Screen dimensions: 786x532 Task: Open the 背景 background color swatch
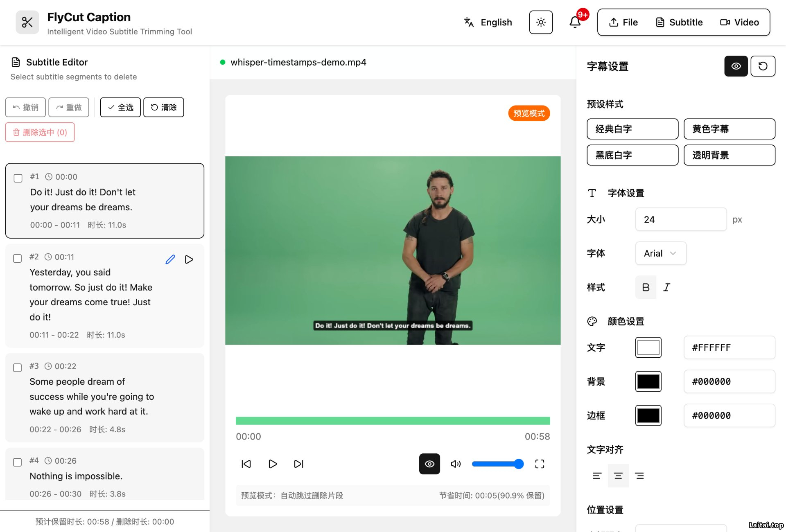point(648,381)
